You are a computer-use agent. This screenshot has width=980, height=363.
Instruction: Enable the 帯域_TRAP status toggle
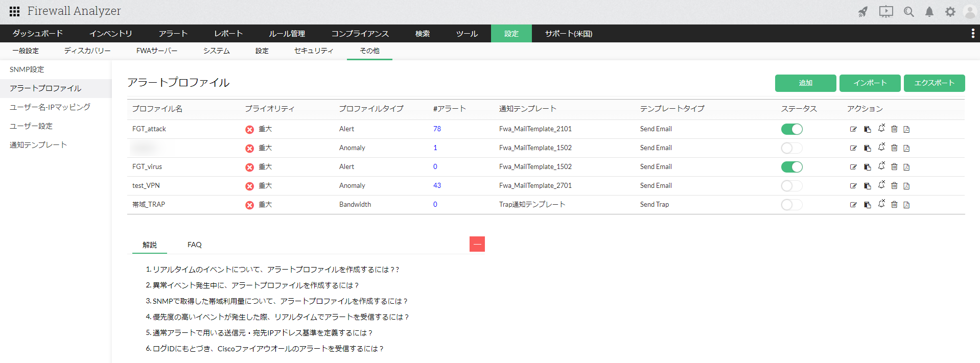click(791, 205)
